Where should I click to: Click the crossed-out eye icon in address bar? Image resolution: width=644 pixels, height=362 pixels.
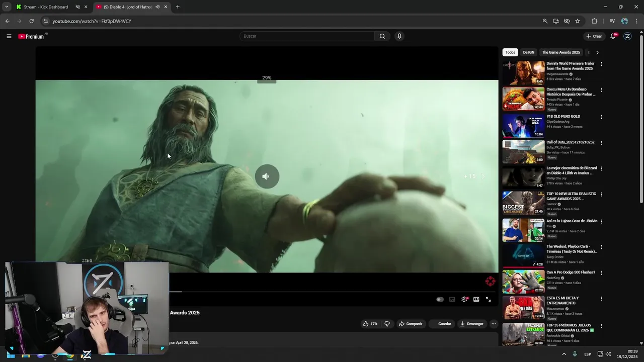coord(567,21)
